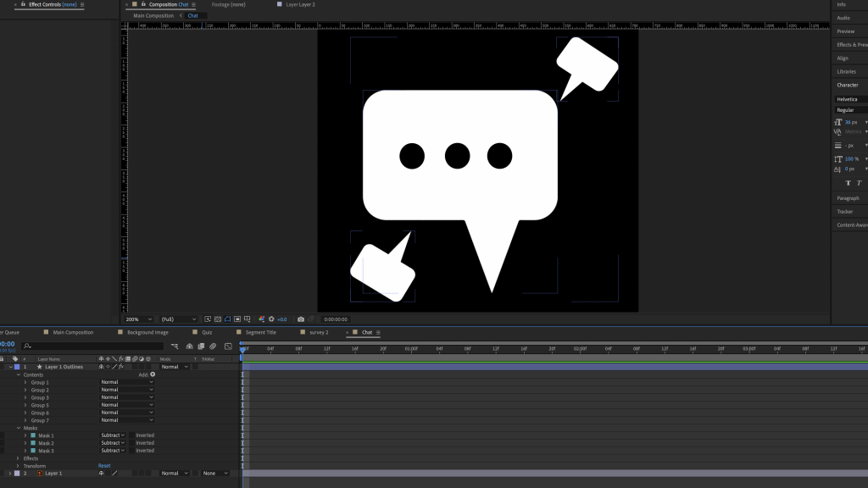Toggle transparency grid icon in viewer toolbar
Screen dimensions: 868x488
(x=218, y=319)
